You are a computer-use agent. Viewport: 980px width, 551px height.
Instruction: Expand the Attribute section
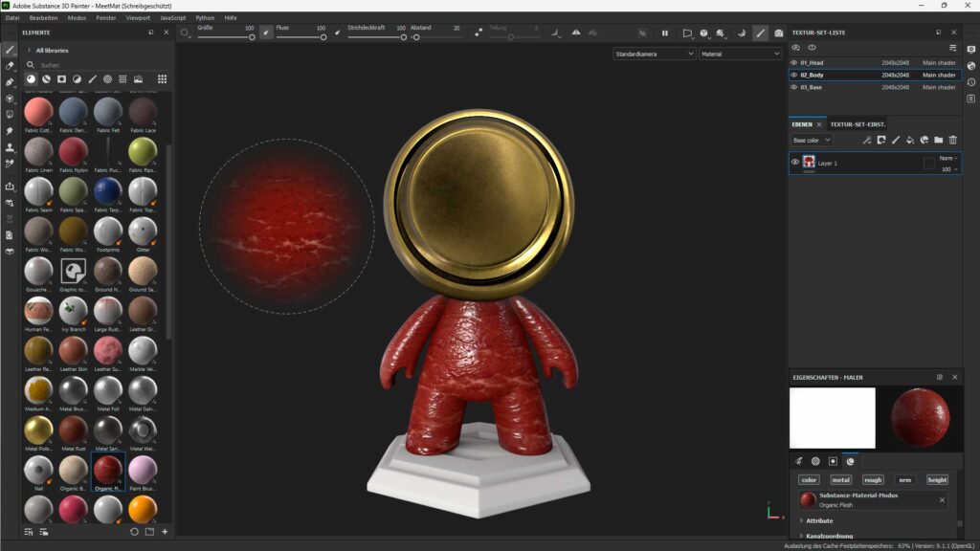801,520
